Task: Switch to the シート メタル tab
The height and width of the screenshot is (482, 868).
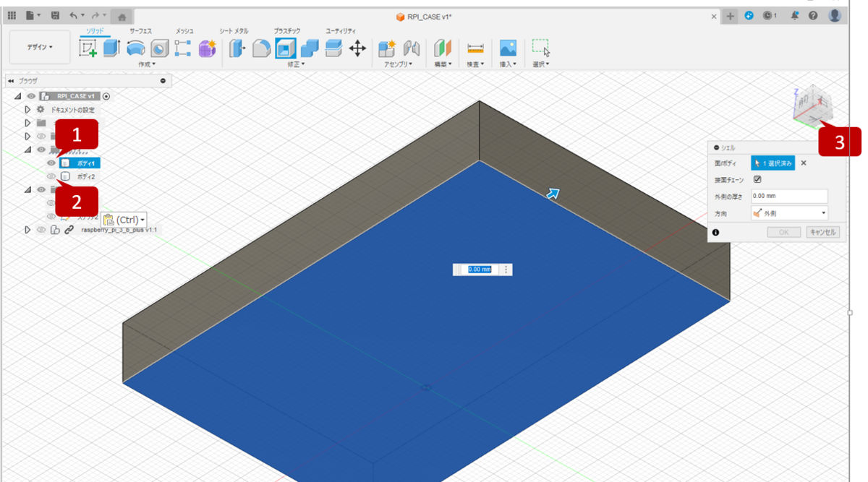Action: coord(234,31)
